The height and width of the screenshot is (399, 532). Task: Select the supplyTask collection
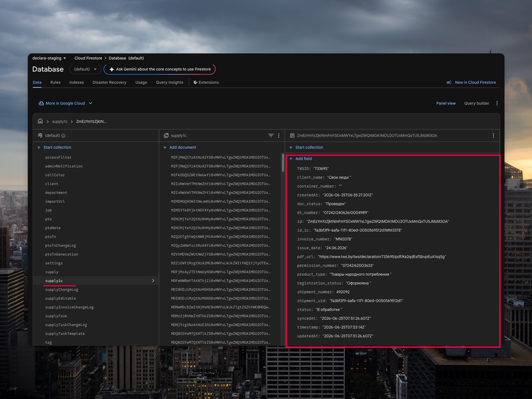tap(56, 316)
